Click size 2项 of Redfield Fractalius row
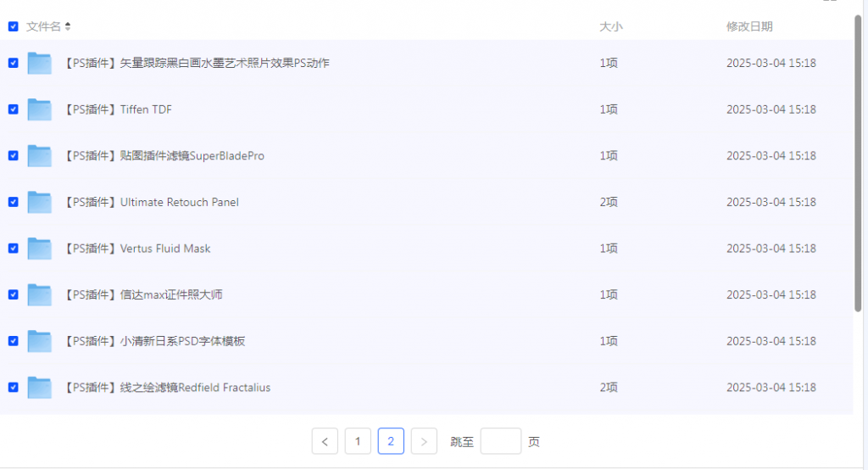The image size is (868, 470). [609, 388]
